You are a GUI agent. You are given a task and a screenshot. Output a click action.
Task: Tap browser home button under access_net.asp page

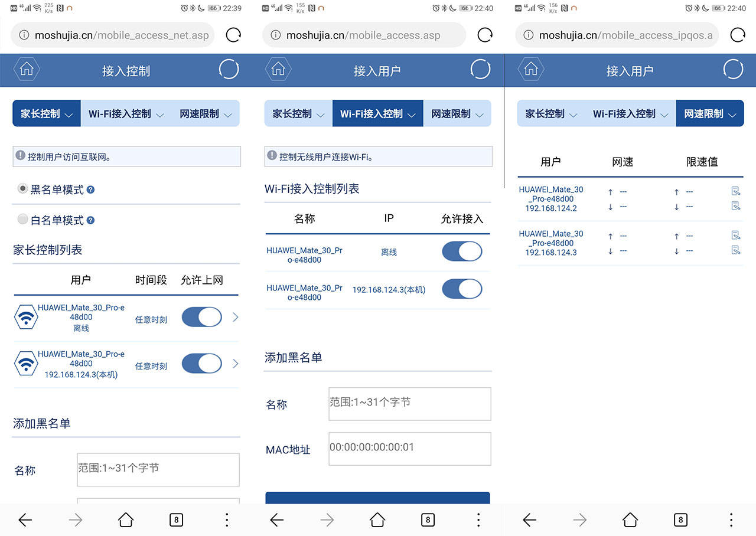pos(126,519)
